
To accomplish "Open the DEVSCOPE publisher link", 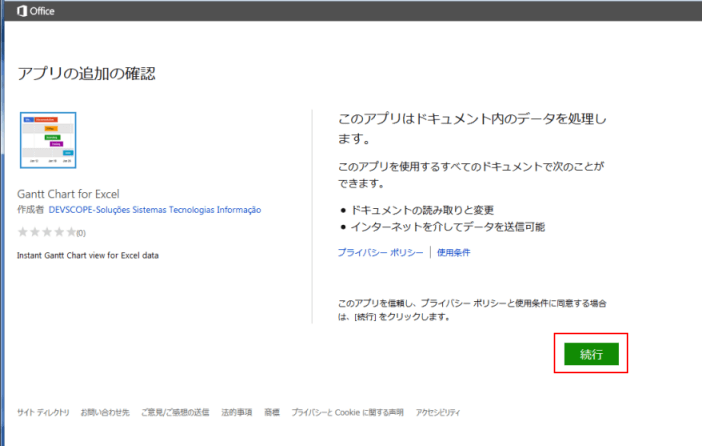I will point(154,210).
